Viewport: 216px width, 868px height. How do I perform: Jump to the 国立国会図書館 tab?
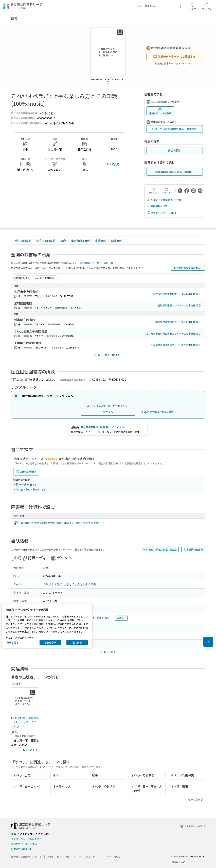46,241
